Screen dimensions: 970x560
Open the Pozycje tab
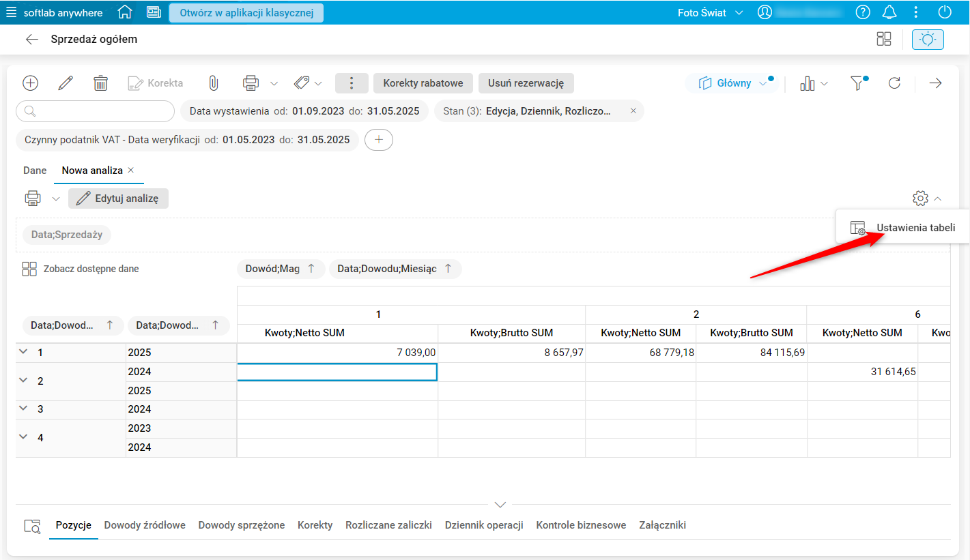point(74,525)
